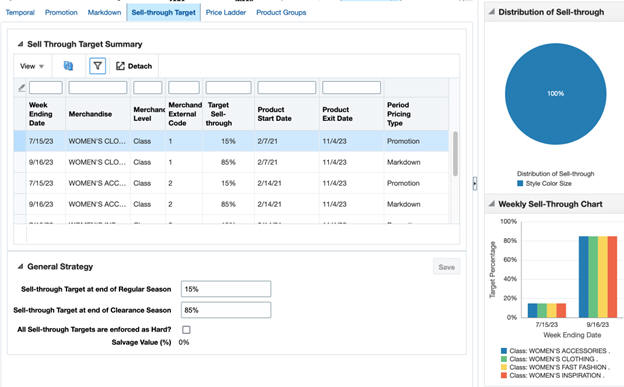Collapse the Weekly Sell-Through Chart panel
This screenshot has height=387, width=624.
(x=492, y=204)
